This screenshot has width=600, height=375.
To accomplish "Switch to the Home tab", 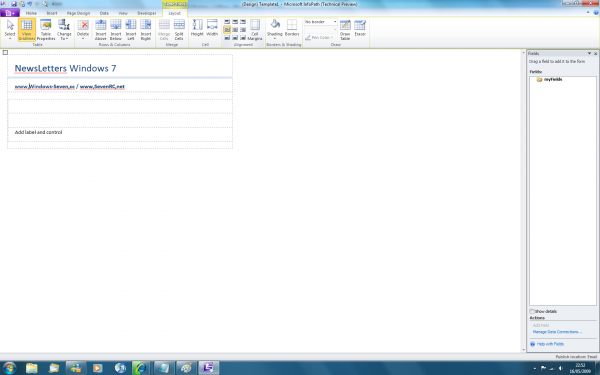I will [x=31, y=13].
